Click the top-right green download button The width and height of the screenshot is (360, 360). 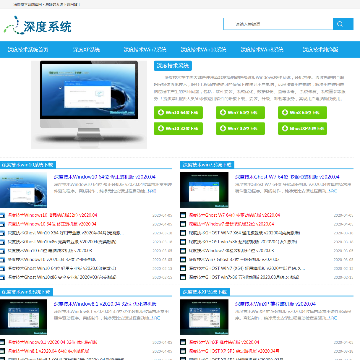302,113
